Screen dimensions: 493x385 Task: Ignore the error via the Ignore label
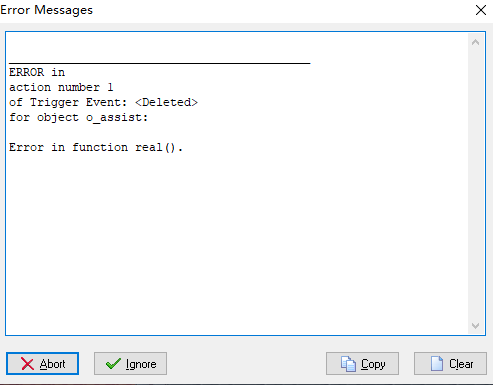pos(141,364)
